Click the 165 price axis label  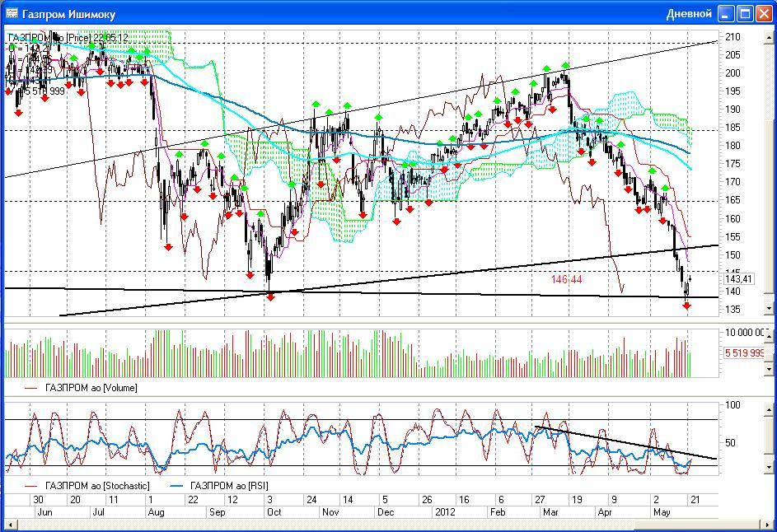point(733,201)
